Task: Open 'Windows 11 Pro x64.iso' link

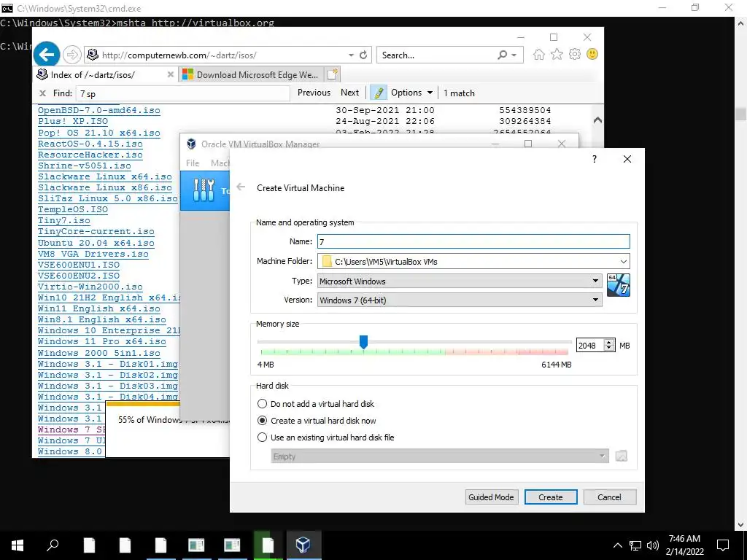Action: (x=102, y=341)
